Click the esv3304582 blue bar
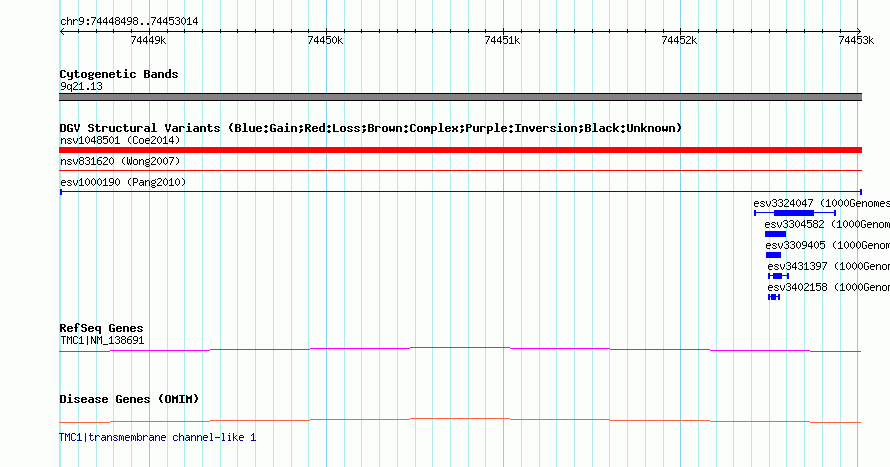Viewport: 890px width, 467px height. click(775, 234)
